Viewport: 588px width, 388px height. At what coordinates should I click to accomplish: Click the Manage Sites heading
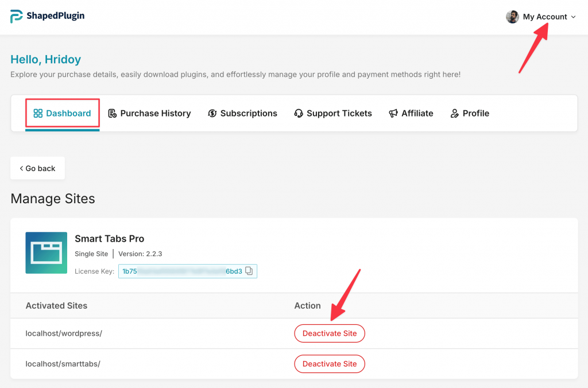pos(53,199)
